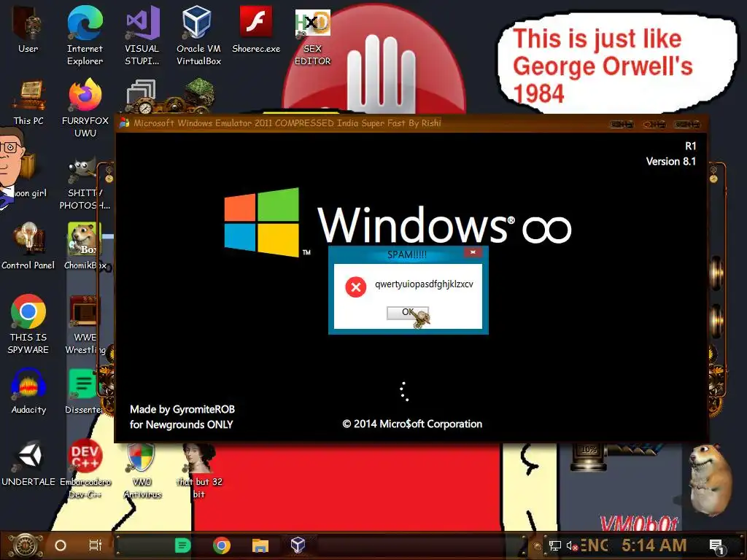This screenshot has width=747, height=560.
Task: Open the steampunk Start button
Action: coord(25,545)
